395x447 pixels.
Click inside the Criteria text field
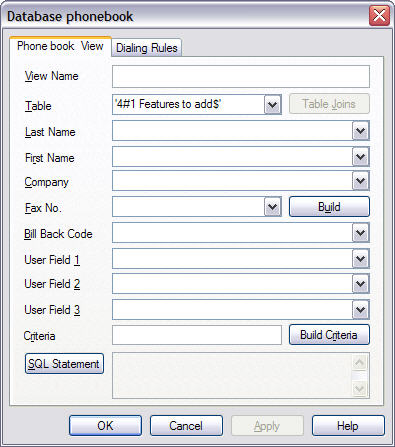pyautogui.click(x=197, y=335)
